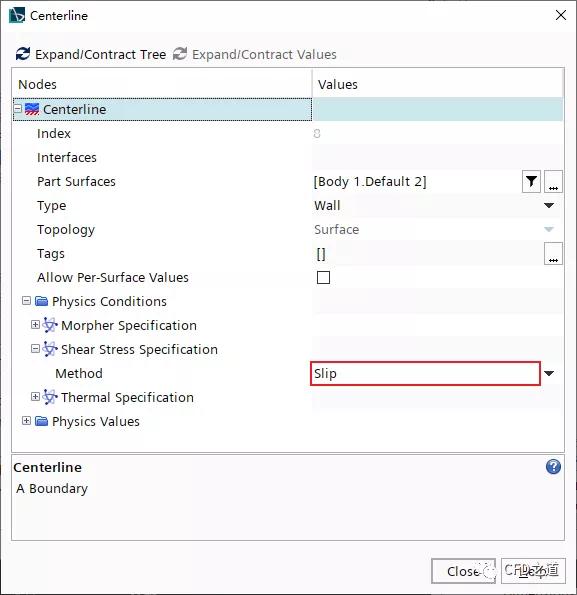Select the Tags row label

(x=51, y=253)
